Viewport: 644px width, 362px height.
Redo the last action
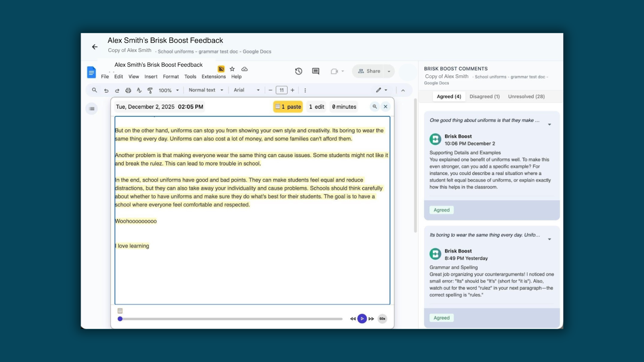tap(117, 90)
